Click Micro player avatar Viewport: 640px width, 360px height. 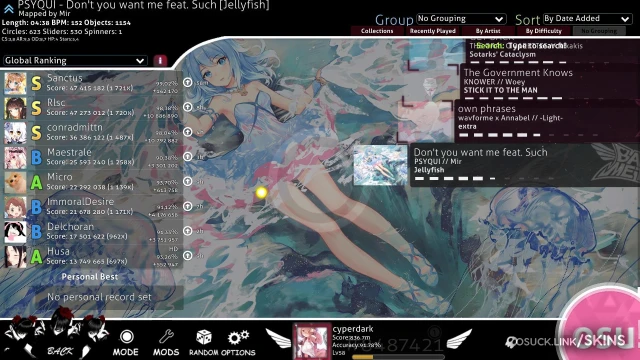tap(16, 182)
